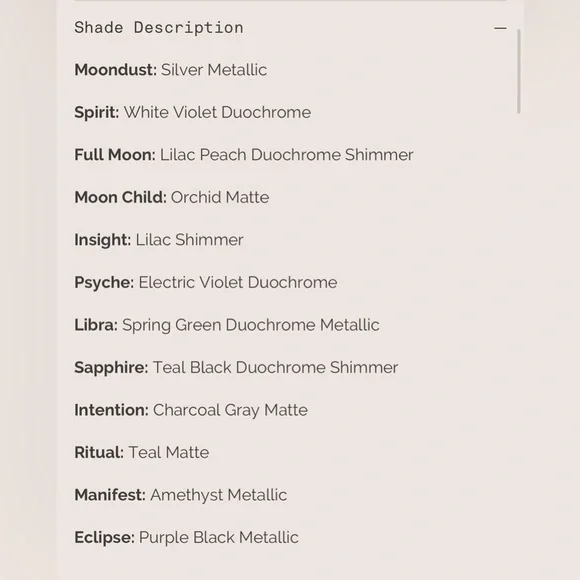Select the Insight shade label

(x=102, y=240)
